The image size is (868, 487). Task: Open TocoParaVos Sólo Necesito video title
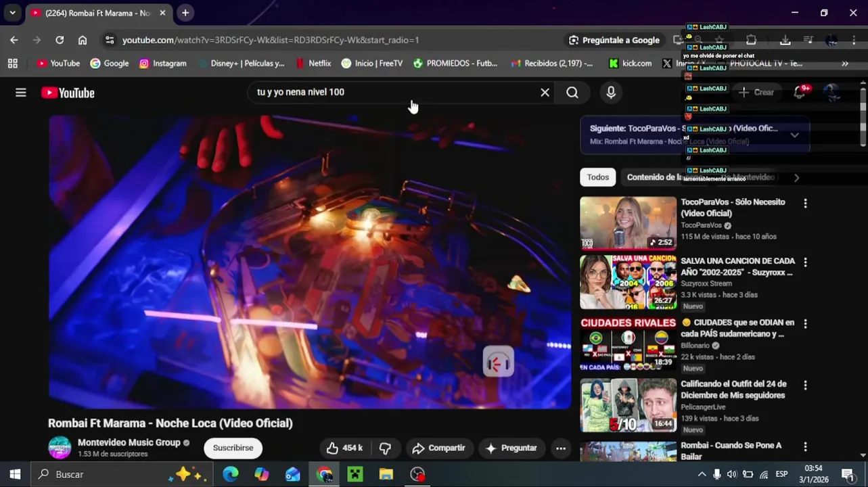733,208
